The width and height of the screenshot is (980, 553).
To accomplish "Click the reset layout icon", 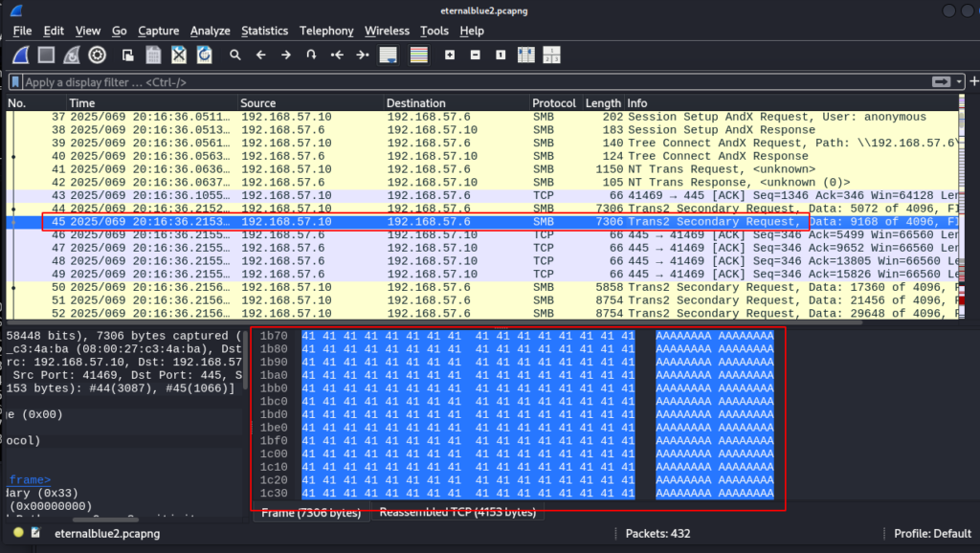I will (551, 55).
